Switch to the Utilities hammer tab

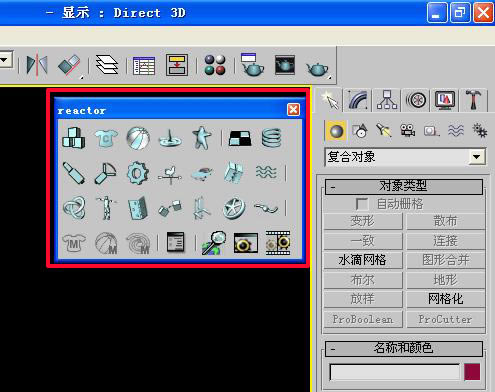(474, 100)
